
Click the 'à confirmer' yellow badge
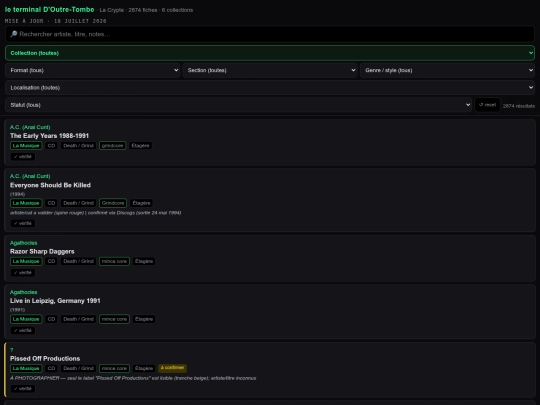point(173,368)
